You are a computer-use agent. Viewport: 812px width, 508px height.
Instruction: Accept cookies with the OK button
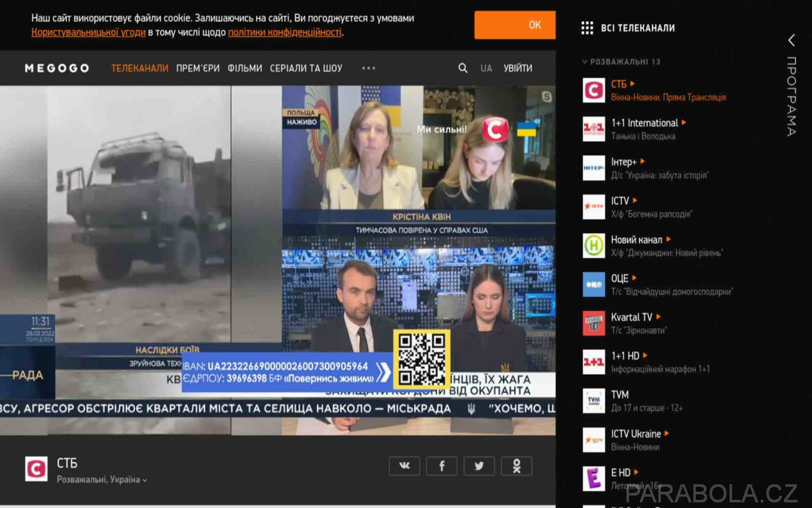pyautogui.click(x=515, y=25)
